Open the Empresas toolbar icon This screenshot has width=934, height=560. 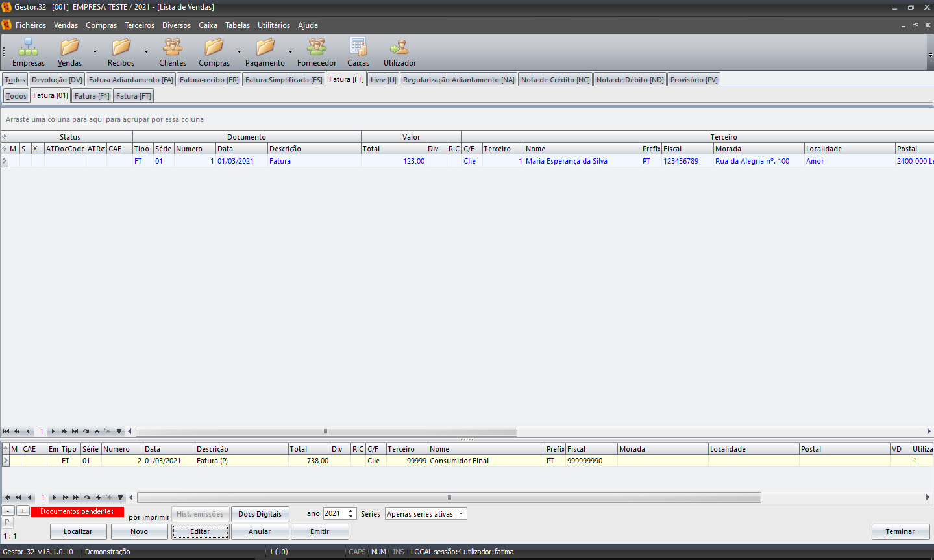[x=28, y=47]
